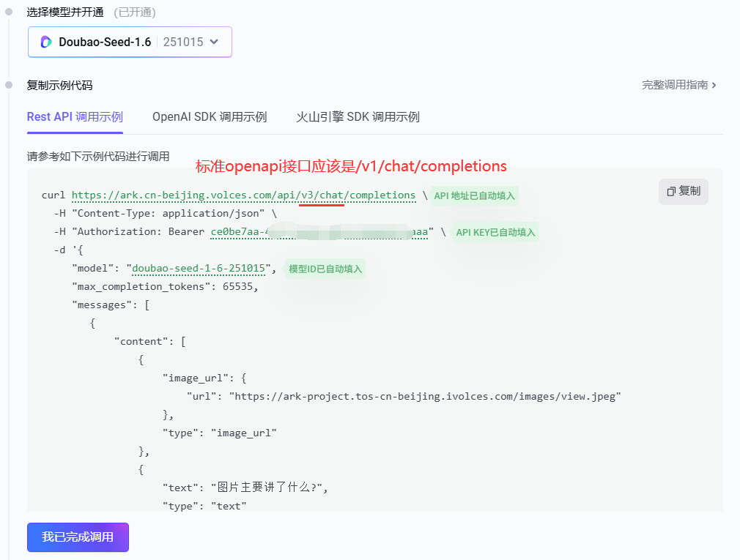This screenshot has height=560, width=740.
Task: Expand the model dropdown chevron
Action: 214,42
